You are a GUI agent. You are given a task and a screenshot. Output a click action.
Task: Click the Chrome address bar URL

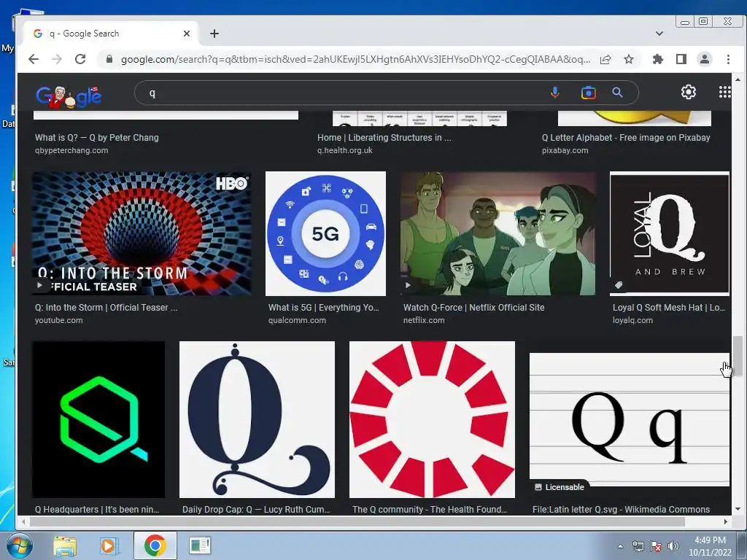point(355,59)
